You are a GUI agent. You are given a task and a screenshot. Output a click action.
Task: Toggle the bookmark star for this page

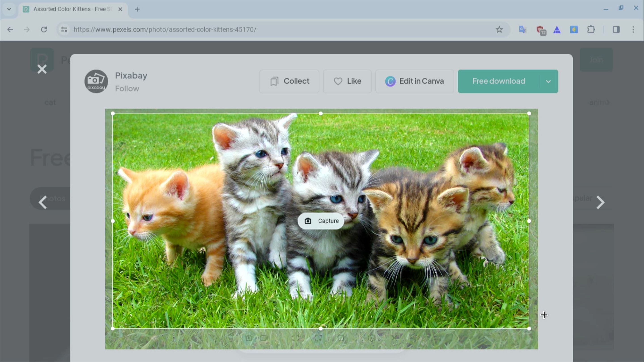(x=499, y=30)
